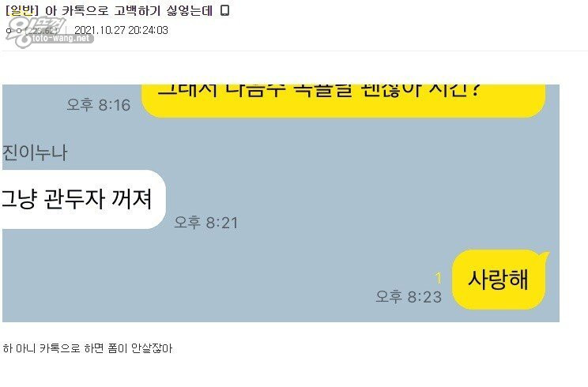Click the toto-wang.net text in the watermark
The image size is (588, 387).
61,38
